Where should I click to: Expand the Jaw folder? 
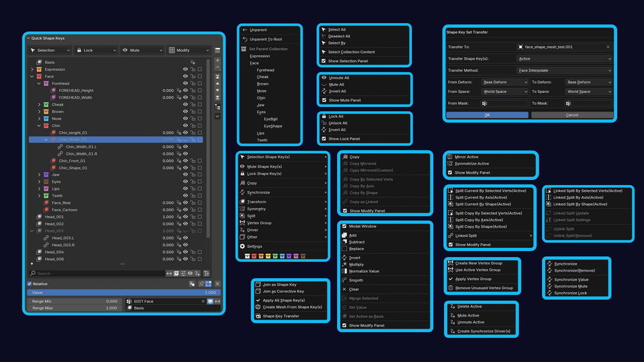click(39, 175)
